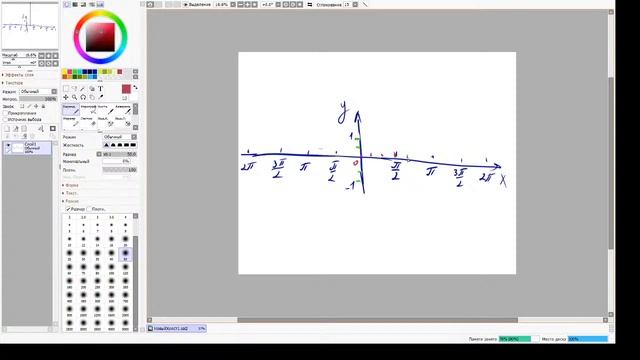Viewport: 640px width, 360px height.
Task: Choose the Акварель watercolor brush preset
Action: [x=123, y=109]
